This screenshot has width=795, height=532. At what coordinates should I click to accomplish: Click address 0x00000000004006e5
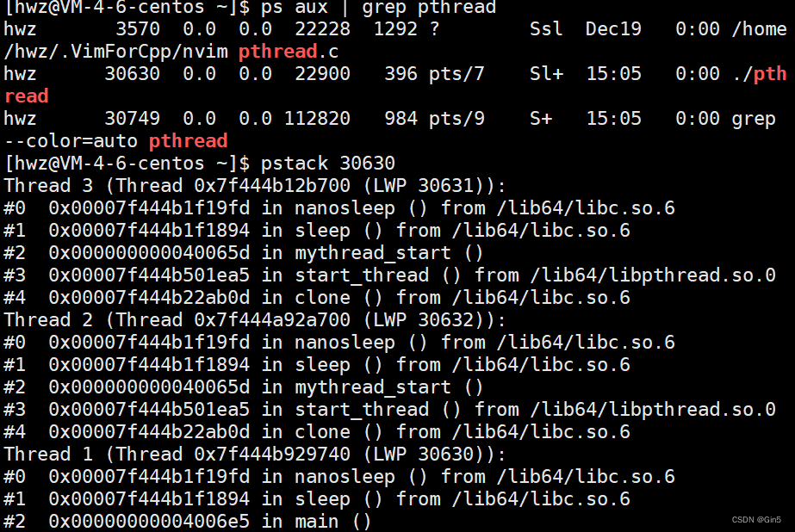(149, 522)
